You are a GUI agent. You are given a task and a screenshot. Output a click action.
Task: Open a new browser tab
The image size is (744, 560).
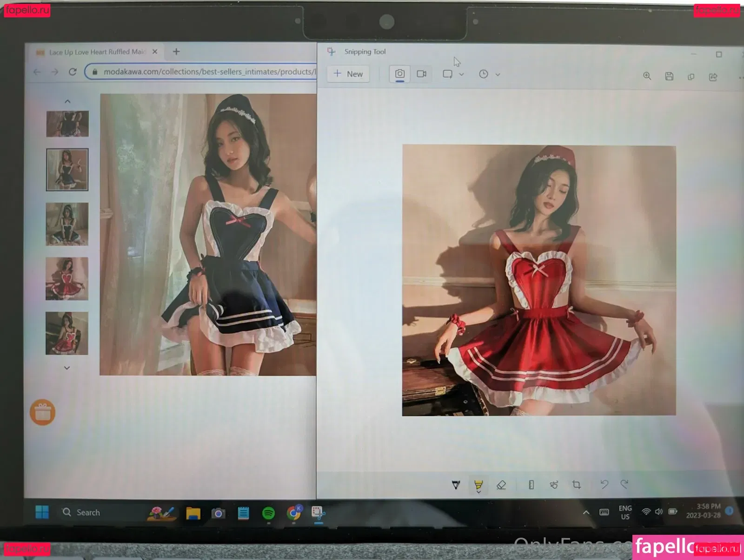tap(176, 52)
